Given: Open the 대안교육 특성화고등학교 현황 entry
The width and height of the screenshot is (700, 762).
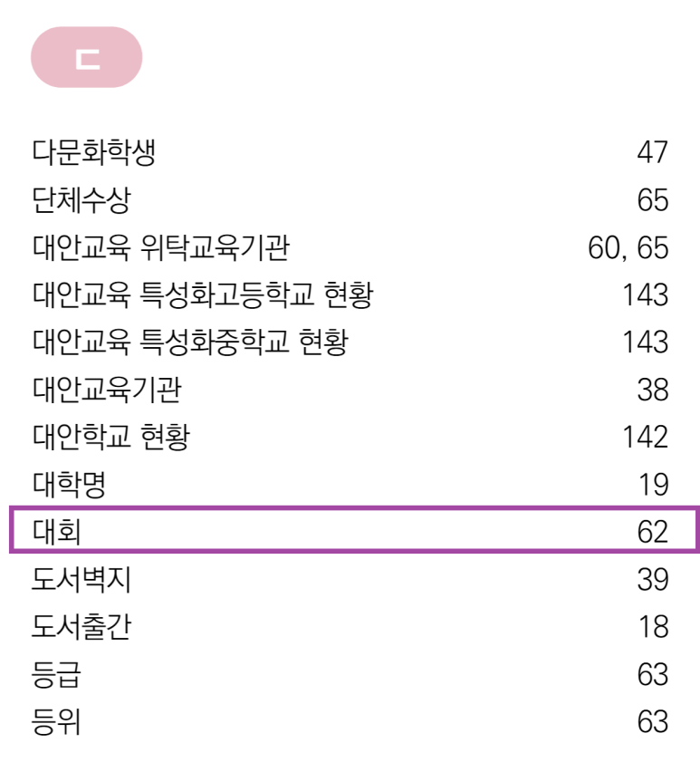Looking at the screenshot, I should (x=203, y=294).
